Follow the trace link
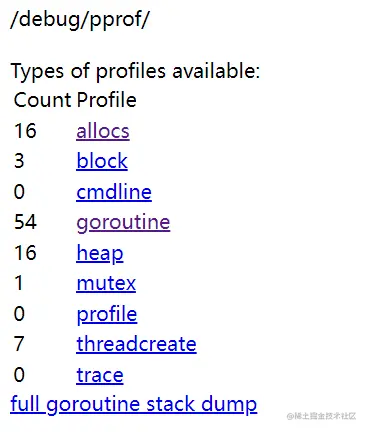The width and height of the screenshot is (368, 432). point(100,375)
